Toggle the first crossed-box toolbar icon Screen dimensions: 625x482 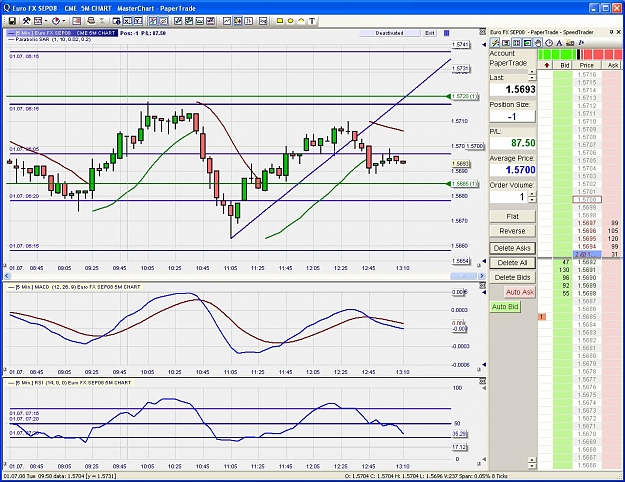(x=127, y=21)
